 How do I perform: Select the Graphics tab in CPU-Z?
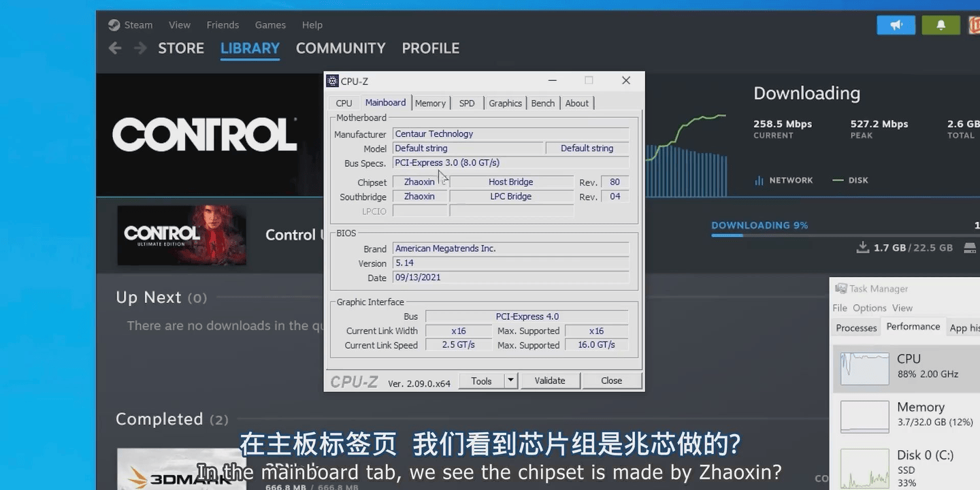click(x=505, y=103)
